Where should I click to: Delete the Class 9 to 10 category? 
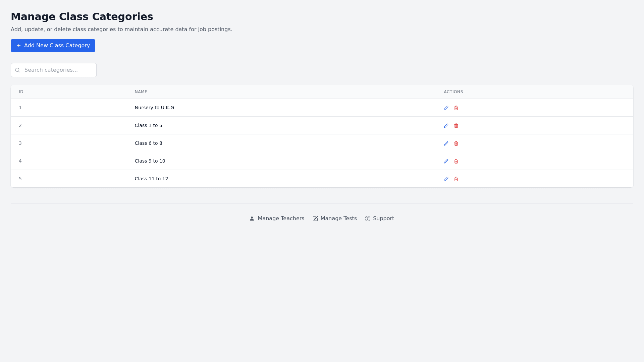456,161
